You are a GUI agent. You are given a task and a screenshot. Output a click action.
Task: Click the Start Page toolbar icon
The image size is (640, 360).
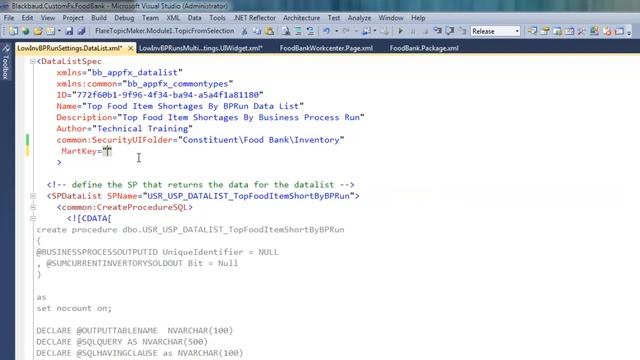pyautogui.click(x=582, y=31)
